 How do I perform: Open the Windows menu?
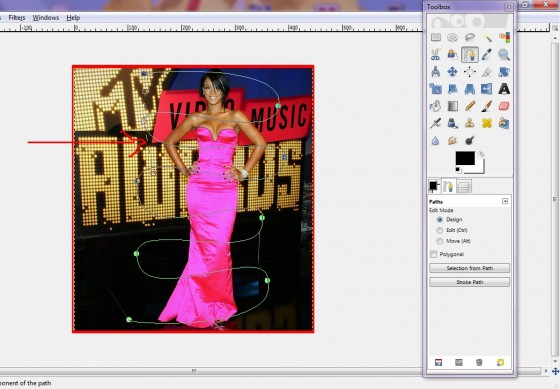click(x=46, y=18)
